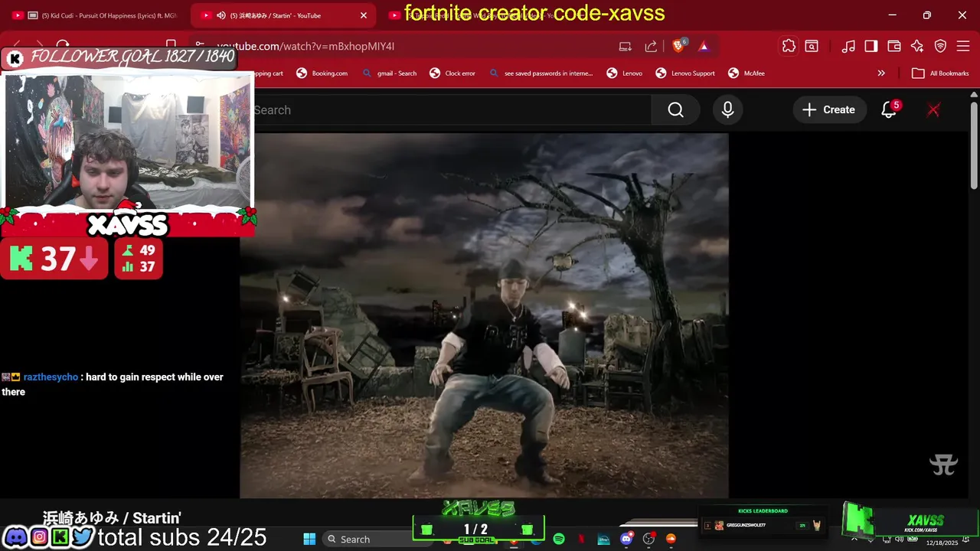Open the saved passwords bookmark
This screenshot has height=551, width=980.
541,73
